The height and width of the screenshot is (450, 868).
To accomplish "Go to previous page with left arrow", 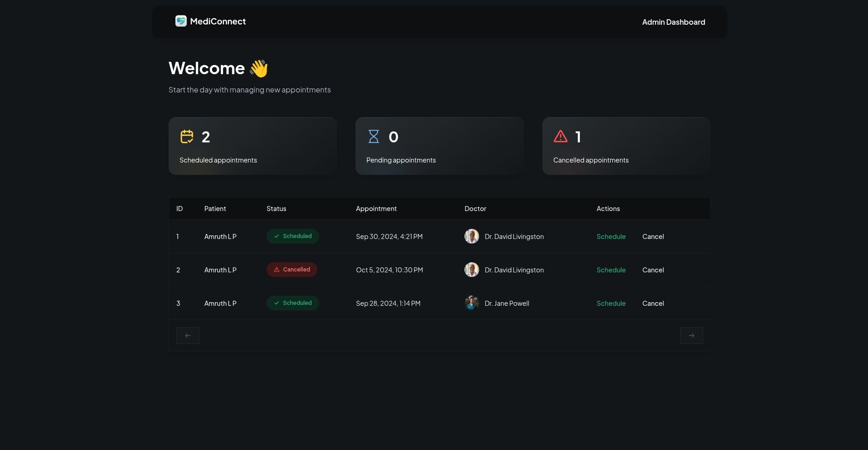I will [188, 336].
